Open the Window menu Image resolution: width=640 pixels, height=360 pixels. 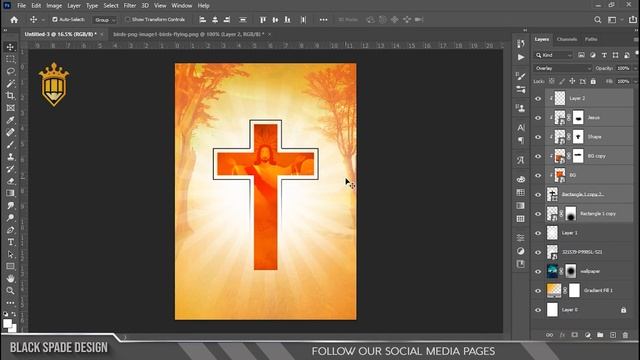tap(182, 6)
